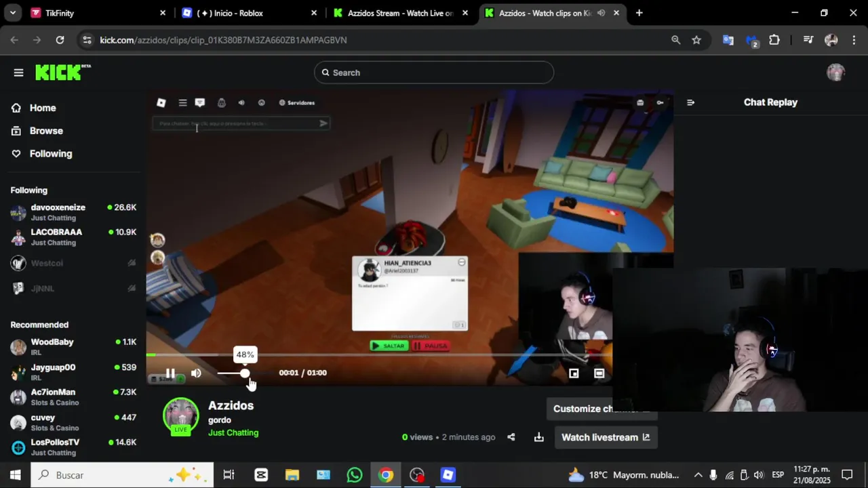Open the hamburger menu next to Kick logo
Viewport: 868px width, 488px height.
(18, 73)
